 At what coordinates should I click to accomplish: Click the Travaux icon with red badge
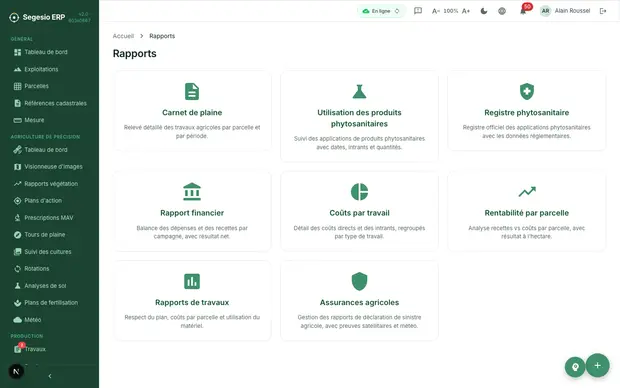tap(18, 348)
